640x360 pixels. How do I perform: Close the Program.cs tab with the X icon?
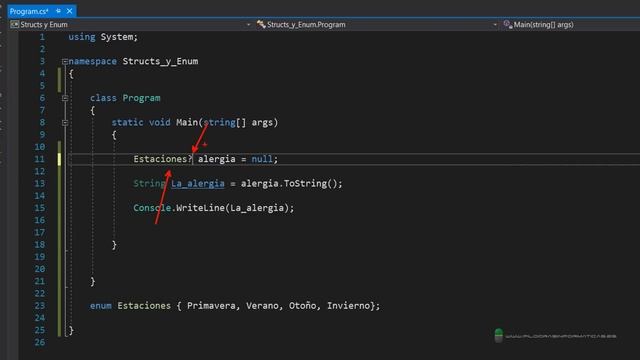pos(69,11)
